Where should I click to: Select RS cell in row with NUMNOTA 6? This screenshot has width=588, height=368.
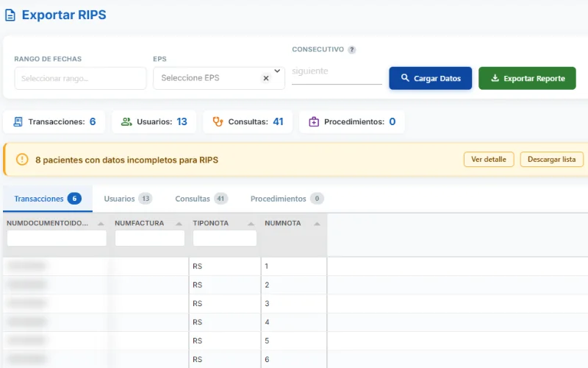click(x=225, y=359)
